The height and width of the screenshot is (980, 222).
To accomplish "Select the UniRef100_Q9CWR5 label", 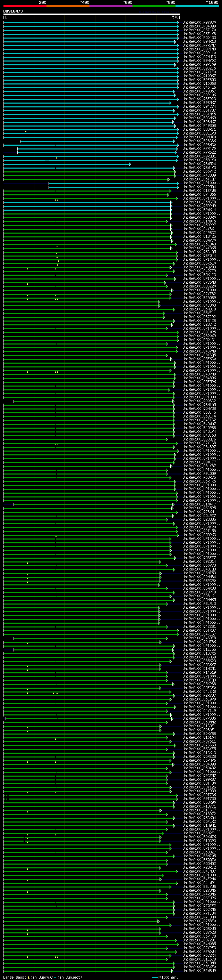I will (199, 332).
